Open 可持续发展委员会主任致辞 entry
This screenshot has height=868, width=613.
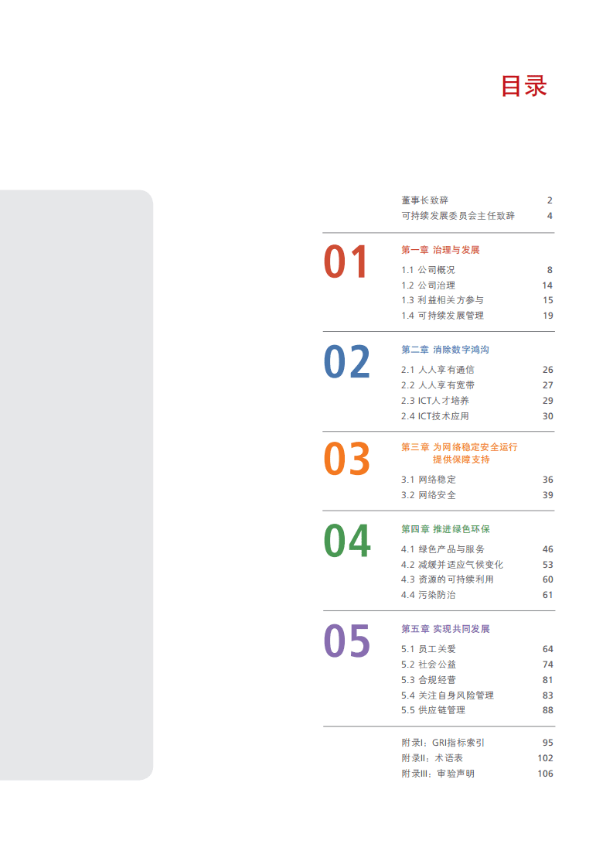(x=458, y=216)
